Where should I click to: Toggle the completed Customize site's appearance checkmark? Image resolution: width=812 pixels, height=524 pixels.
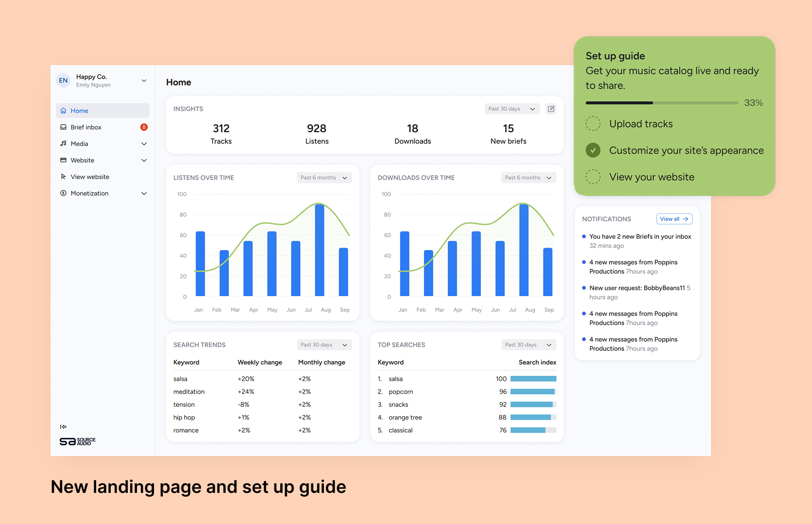click(593, 151)
